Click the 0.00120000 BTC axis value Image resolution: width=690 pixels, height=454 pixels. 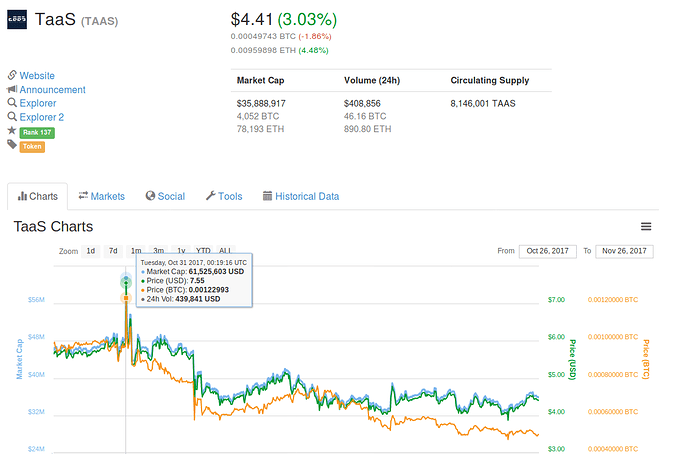click(613, 300)
